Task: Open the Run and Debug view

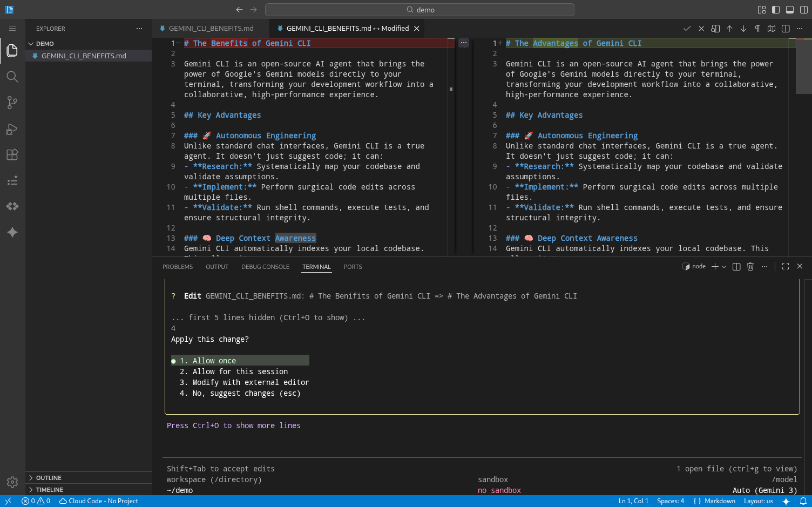Action: [12, 129]
